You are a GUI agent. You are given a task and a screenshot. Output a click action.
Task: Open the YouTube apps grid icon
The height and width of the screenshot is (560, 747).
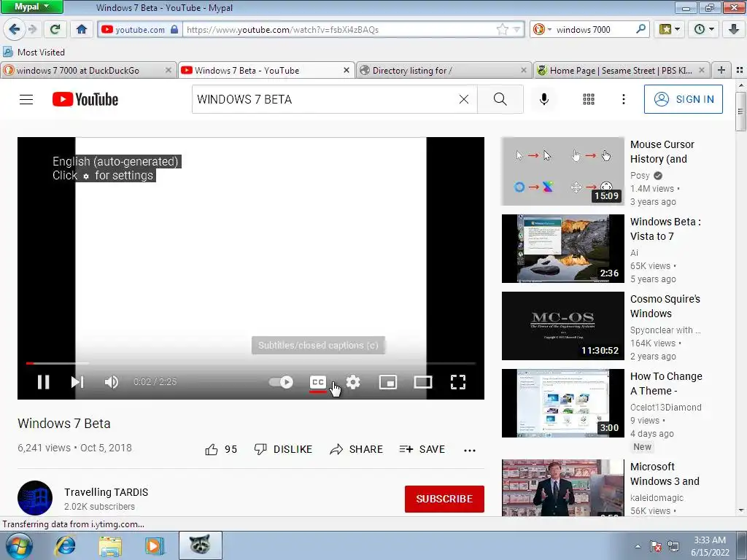pyautogui.click(x=589, y=99)
